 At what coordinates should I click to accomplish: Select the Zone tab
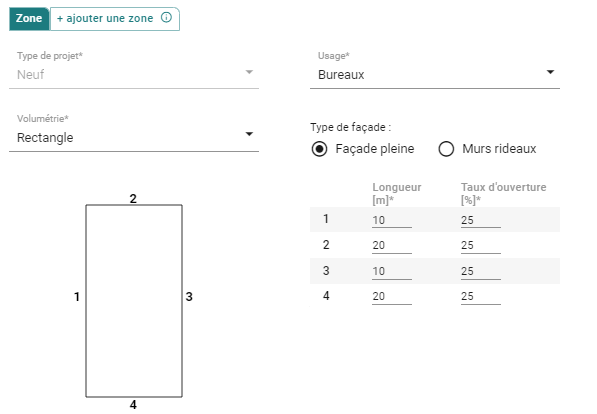click(29, 19)
